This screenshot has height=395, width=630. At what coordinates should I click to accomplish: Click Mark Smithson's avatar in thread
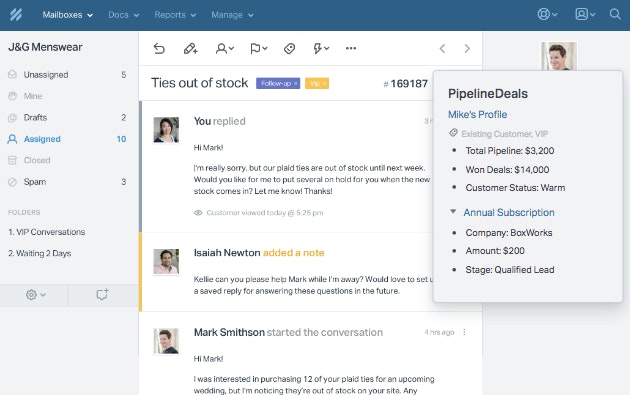coord(166,341)
